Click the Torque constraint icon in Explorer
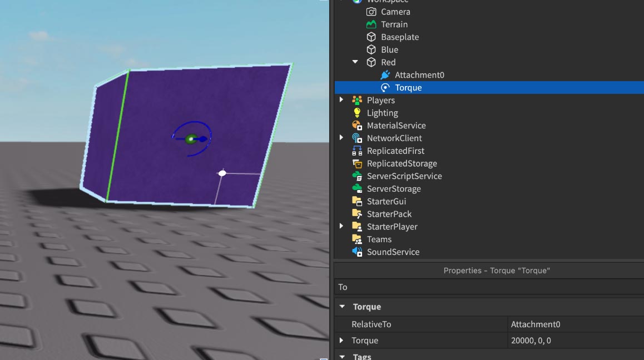Screen dimensions: 644x360 [385, 87]
